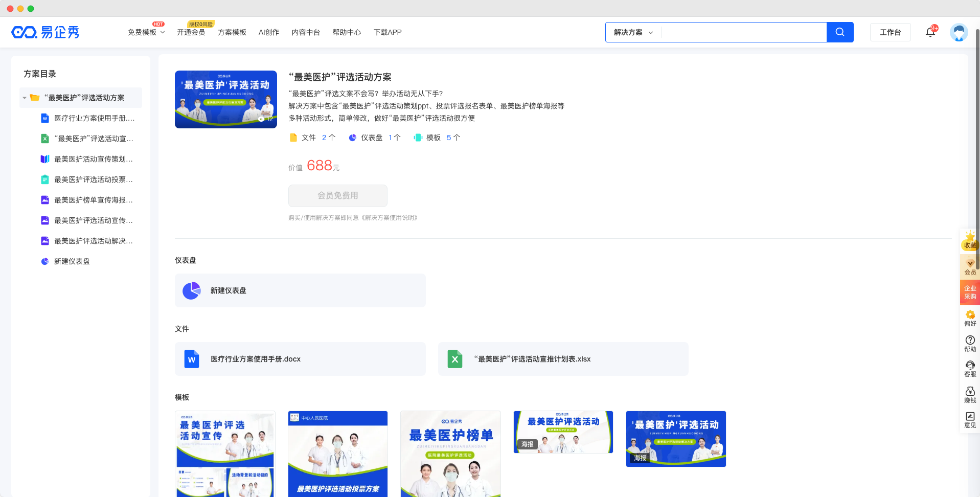Open 最美医护评选活动宣传 template thumbnail
This screenshot has height=497, width=980.
pyautogui.click(x=225, y=454)
